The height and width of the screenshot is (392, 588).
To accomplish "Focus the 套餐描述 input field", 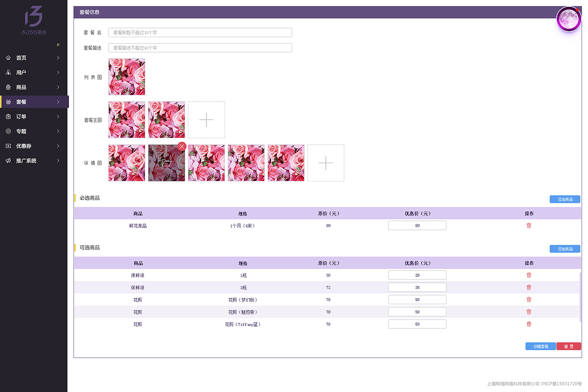I will [x=200, y=48].
